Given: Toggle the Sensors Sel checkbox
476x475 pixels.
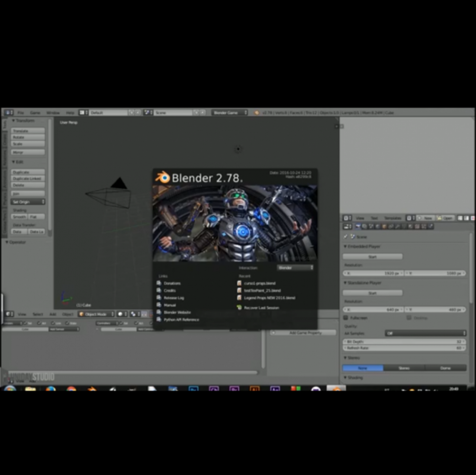Looking at the screenshot, I should click(x=25, y=323).
